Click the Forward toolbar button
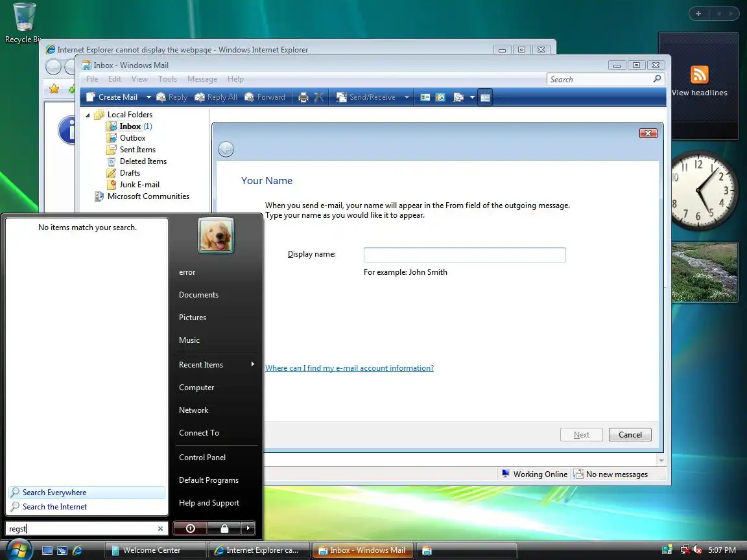Image resolution: width=747 pixels, height=560 pixels. (x=265, y=97)
